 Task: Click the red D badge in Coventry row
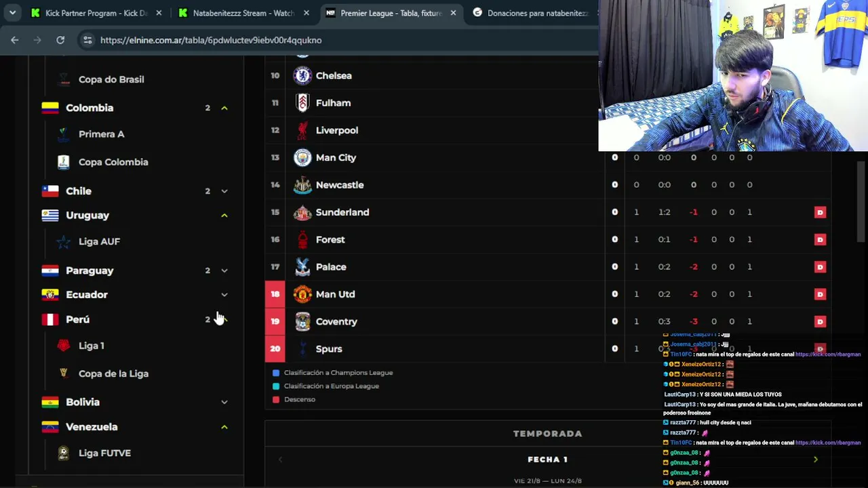pos(820,321)
